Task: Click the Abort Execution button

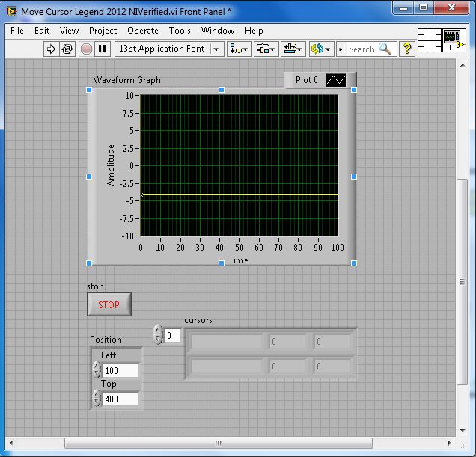Action: (86, 49)
